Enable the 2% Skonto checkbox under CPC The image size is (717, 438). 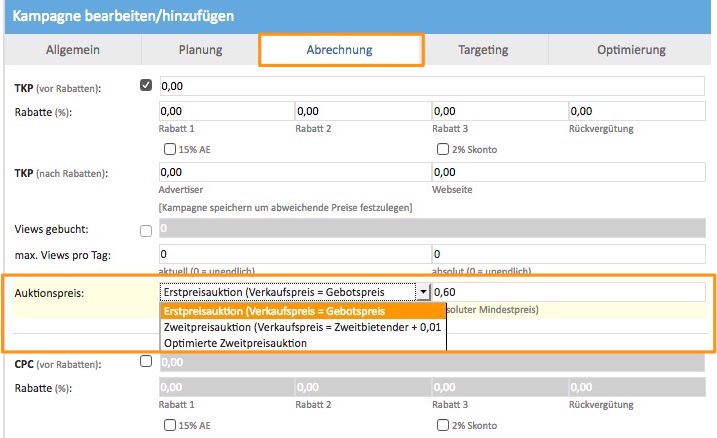tap(443, 425)
